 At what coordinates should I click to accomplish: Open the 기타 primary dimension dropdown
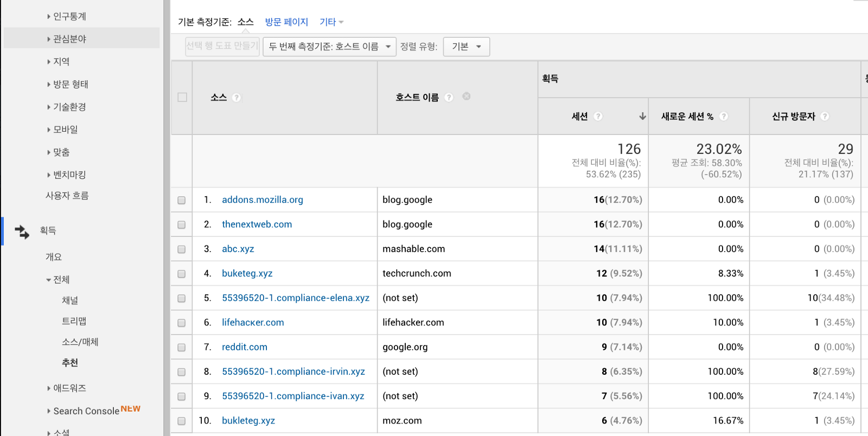331,22
